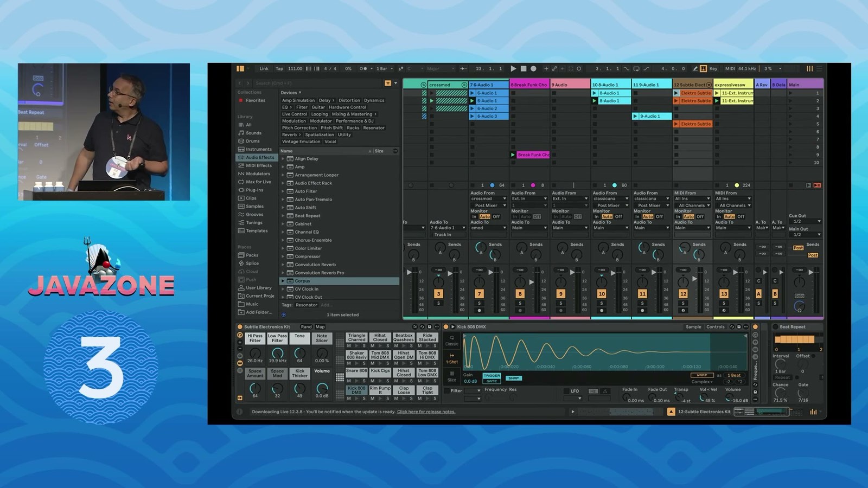Select the Resonator tag filter
The image size is (868, 488).
[374, 128]
